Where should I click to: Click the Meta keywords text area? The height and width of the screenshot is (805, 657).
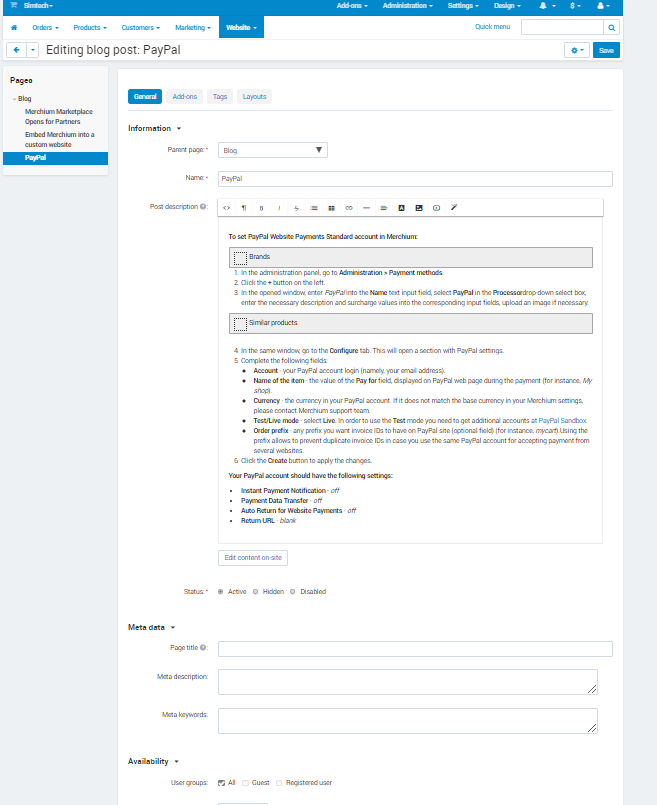pyautogui.click(x=408, y=721)
